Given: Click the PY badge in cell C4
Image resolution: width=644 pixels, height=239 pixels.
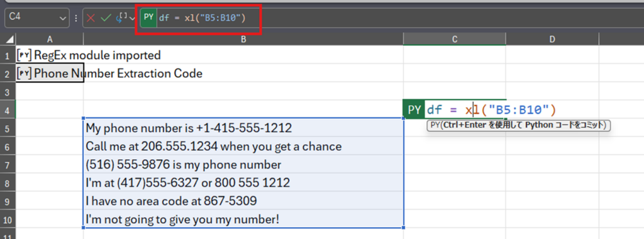Looking at the screenshot, I should click(414, 109).
